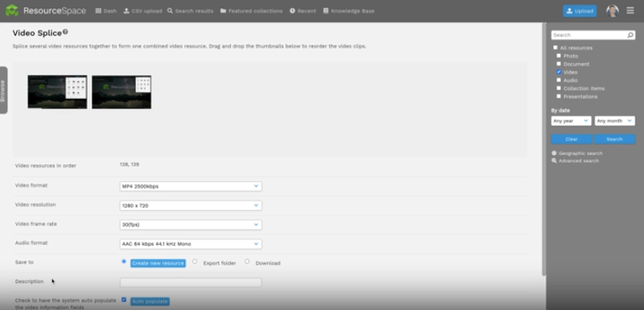Select the Create new resource radio button
This screenshot has height=310, width=644.
[124, 261]
